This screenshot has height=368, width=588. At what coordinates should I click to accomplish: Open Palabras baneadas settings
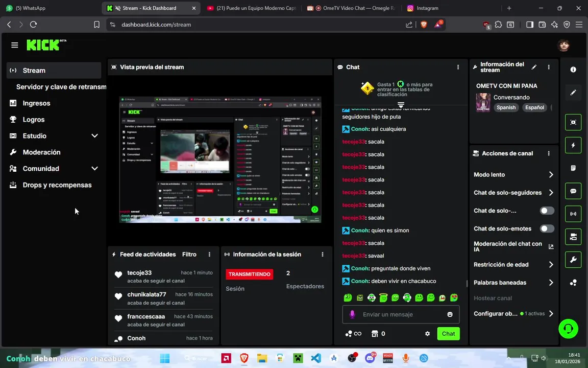click(x=513, y=283)
